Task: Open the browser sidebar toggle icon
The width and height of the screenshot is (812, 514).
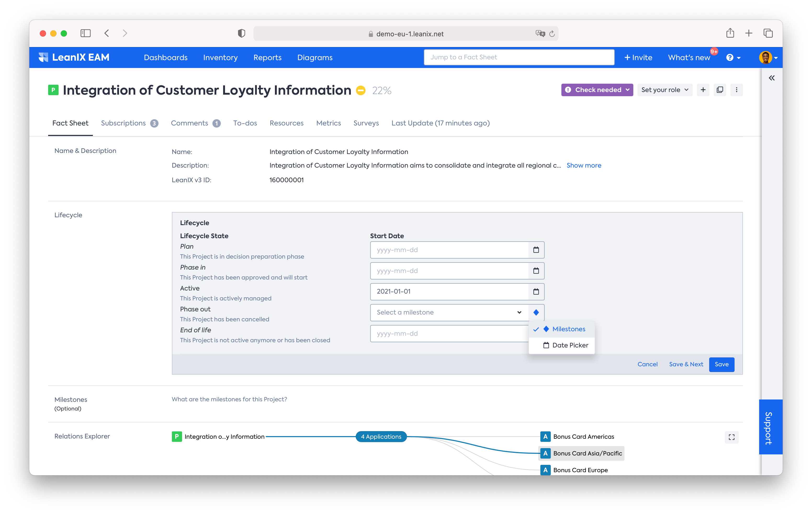Action: point(85,33)
